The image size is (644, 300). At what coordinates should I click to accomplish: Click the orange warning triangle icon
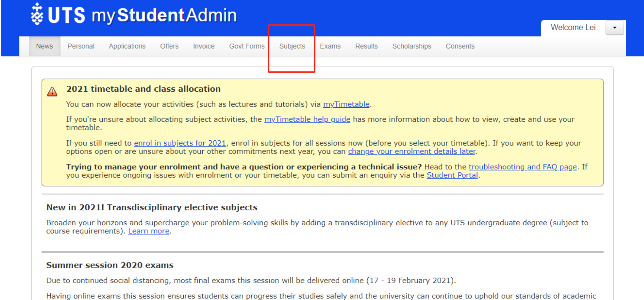click(52, 92)
